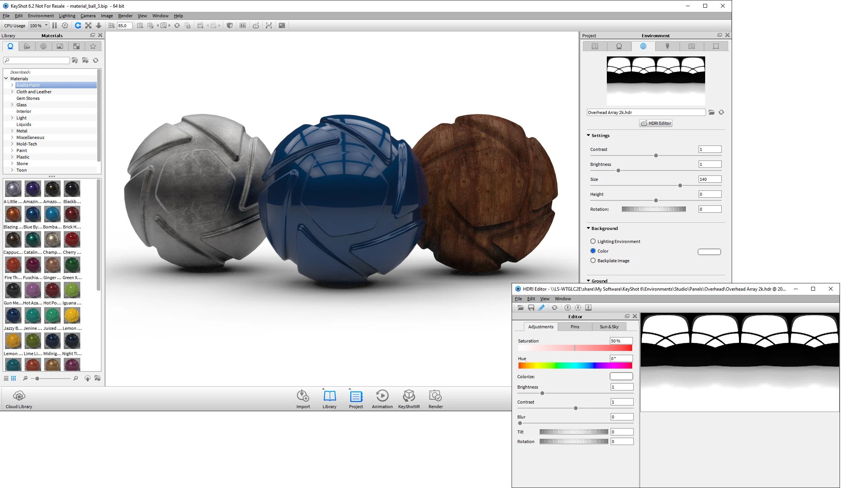The height and width of the screenshot is (488, 868).
Task: Click the Render button in bottom toolbar
Action: [x=435, y=399]
